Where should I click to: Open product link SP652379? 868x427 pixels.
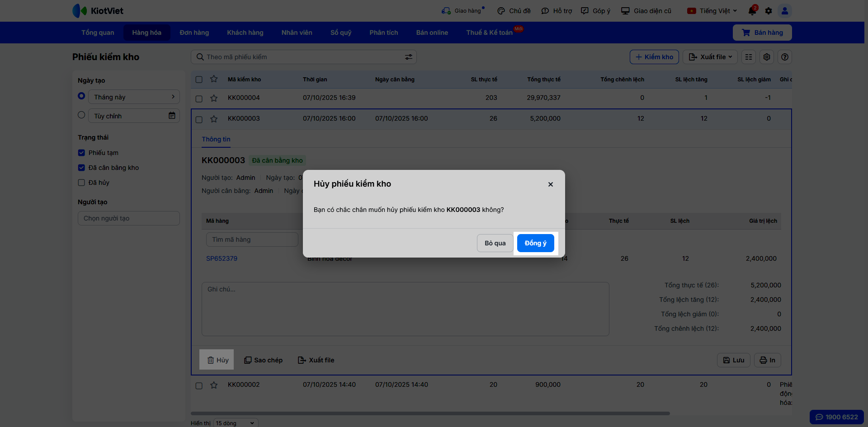pyautogui.click(x=222, y=258)
